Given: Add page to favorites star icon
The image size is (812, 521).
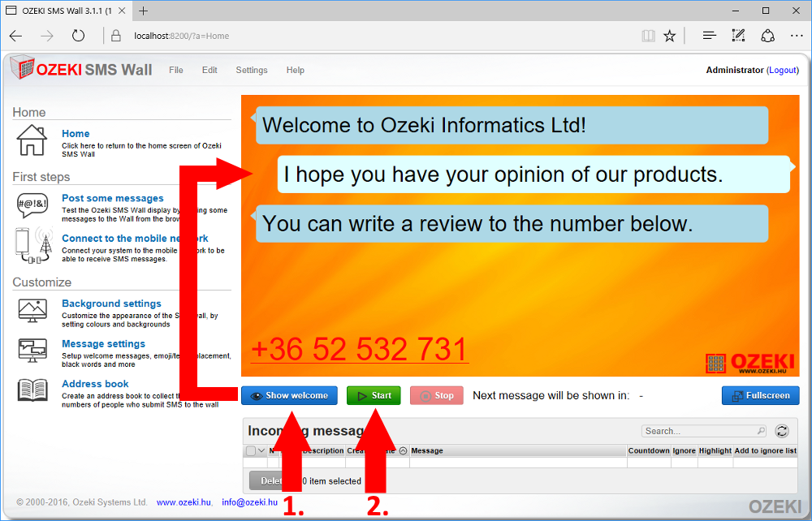Looking at the screenshot, I should point(670,36).
